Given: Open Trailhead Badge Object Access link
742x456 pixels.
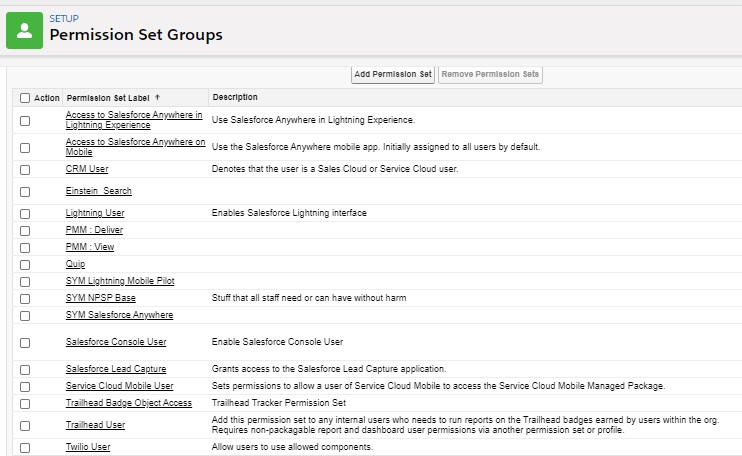Looking at the screenshot, I should click(x=129, y=403).
